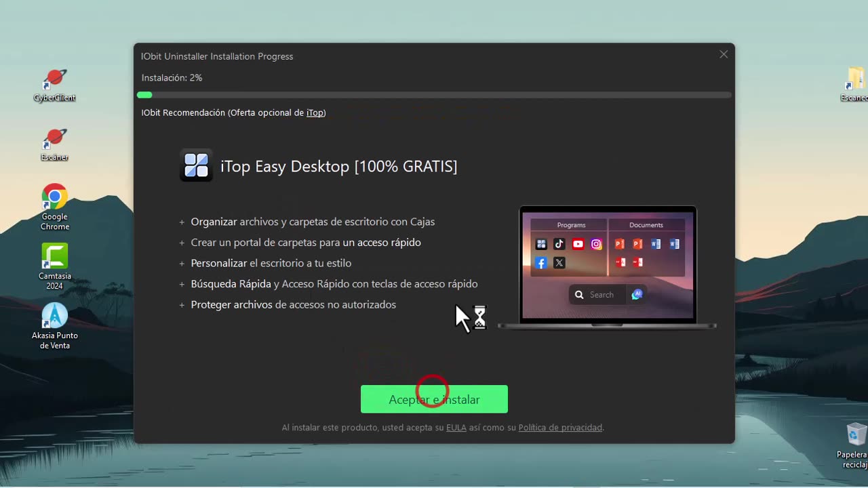
Task: Open the CyberClient desktop shortcut
Action: click(x=55, y=85)
